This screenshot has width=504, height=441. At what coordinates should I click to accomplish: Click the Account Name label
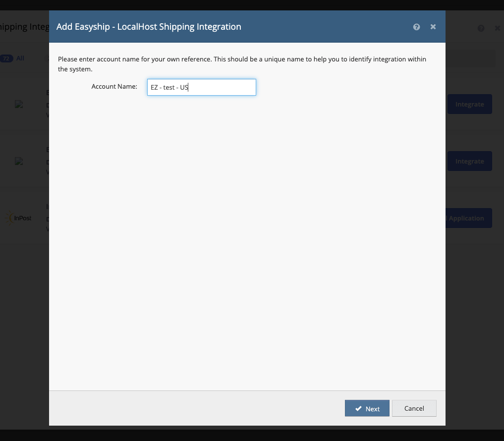tap(114, 86)
